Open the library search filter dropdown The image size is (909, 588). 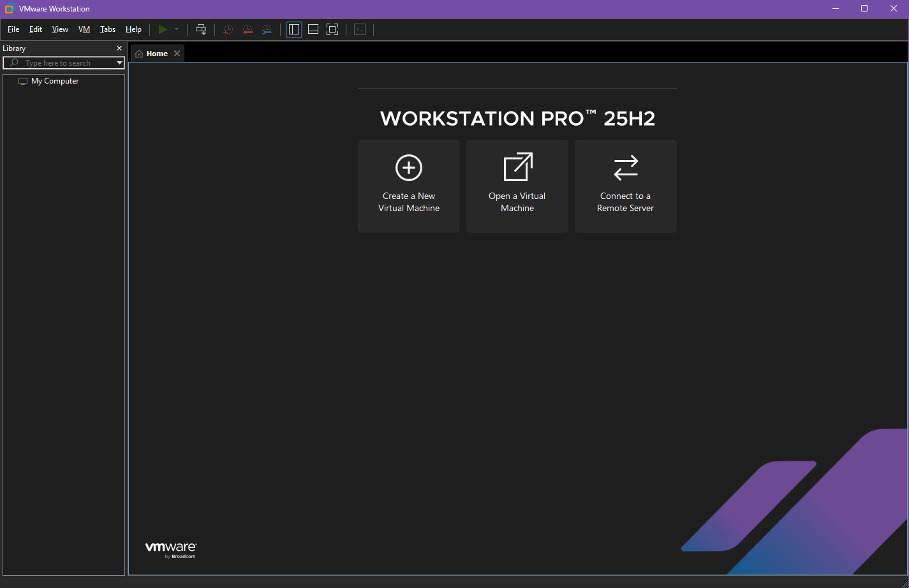(119, 63)
